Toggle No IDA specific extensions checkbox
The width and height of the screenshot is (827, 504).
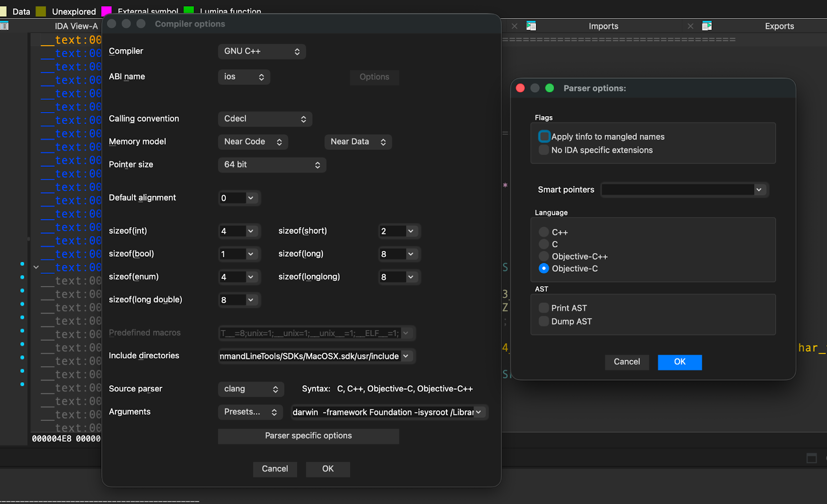tap(544, 150)
